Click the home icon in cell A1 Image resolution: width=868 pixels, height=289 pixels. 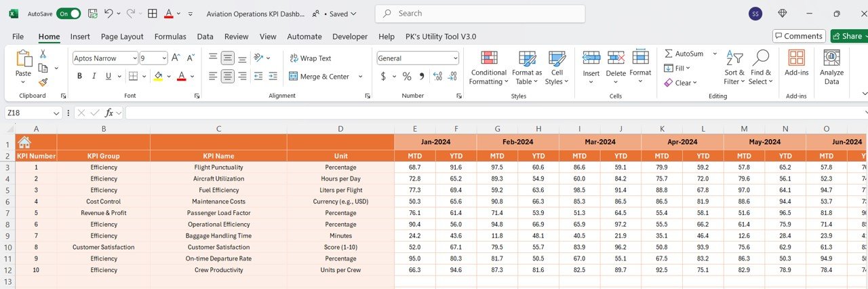coord(24,142)
